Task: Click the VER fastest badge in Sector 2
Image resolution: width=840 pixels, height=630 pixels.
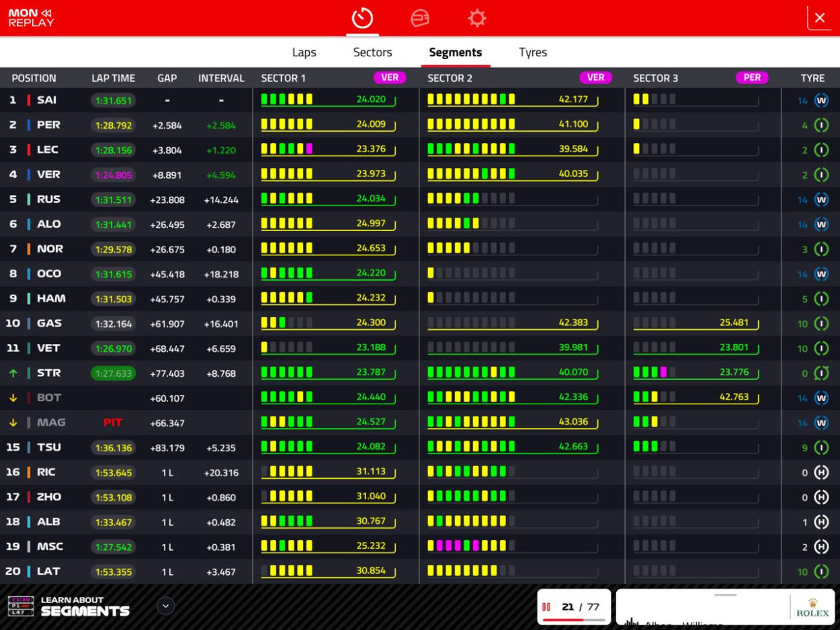Action: (x=595, y=77)
